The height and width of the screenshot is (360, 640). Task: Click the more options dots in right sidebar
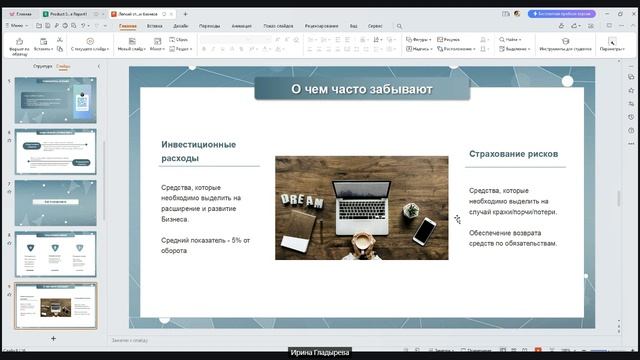coord(631,144)
